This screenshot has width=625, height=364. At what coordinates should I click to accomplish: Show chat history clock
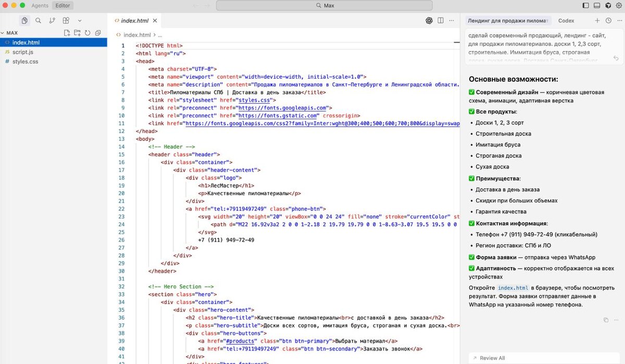[608, 21]
